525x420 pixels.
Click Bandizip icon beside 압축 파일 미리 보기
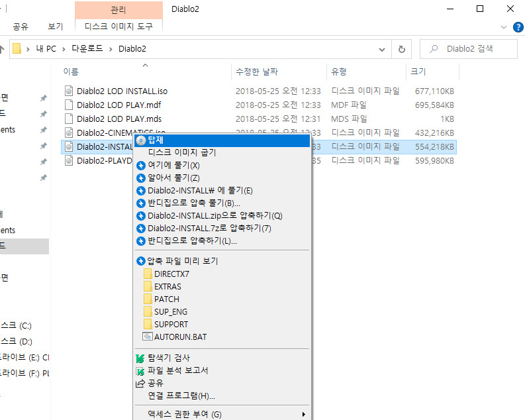click(141, 261)
